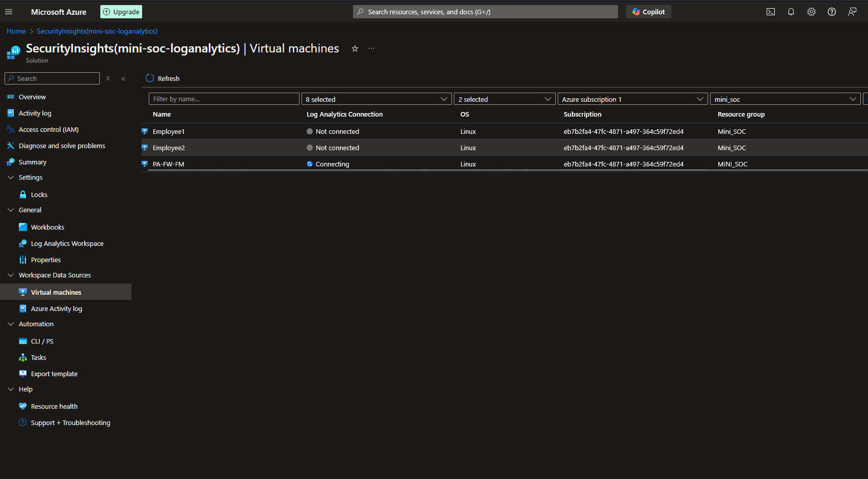
Task: Open the feedback icon in top bar
Action: click(852, 12)
